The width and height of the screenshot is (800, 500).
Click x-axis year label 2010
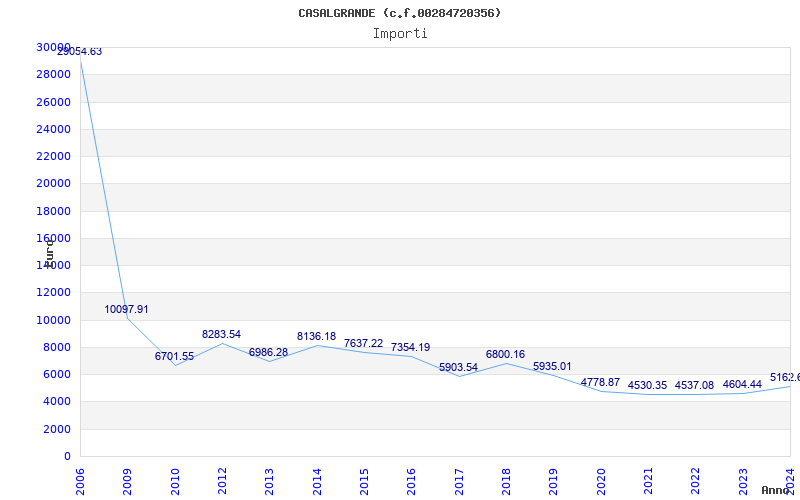coord(174,482)
